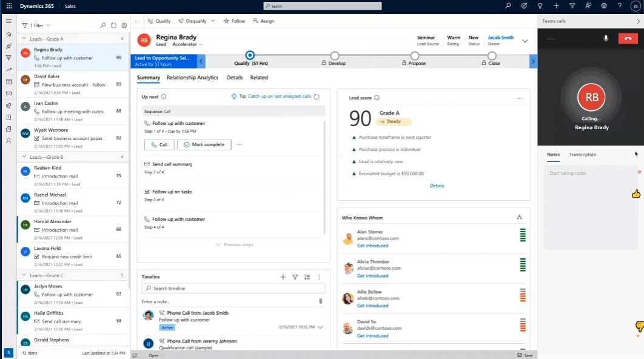Filter the timeline entries

pyautogui.click(x=295, y=277)
